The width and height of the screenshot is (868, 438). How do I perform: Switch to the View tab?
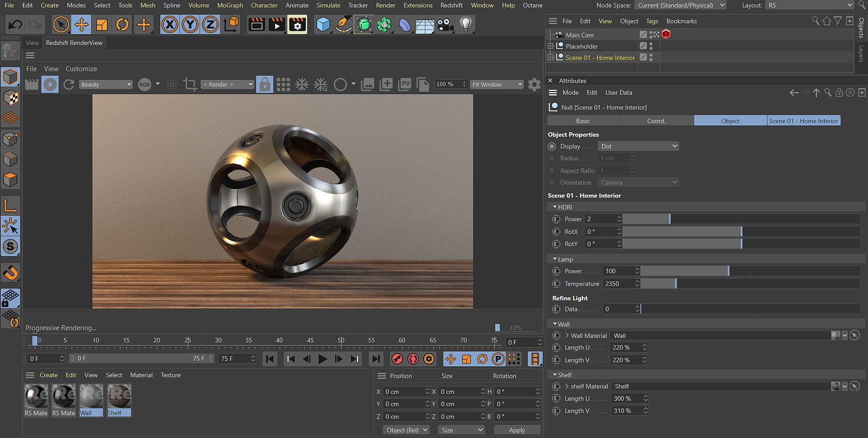click(32, 43)
